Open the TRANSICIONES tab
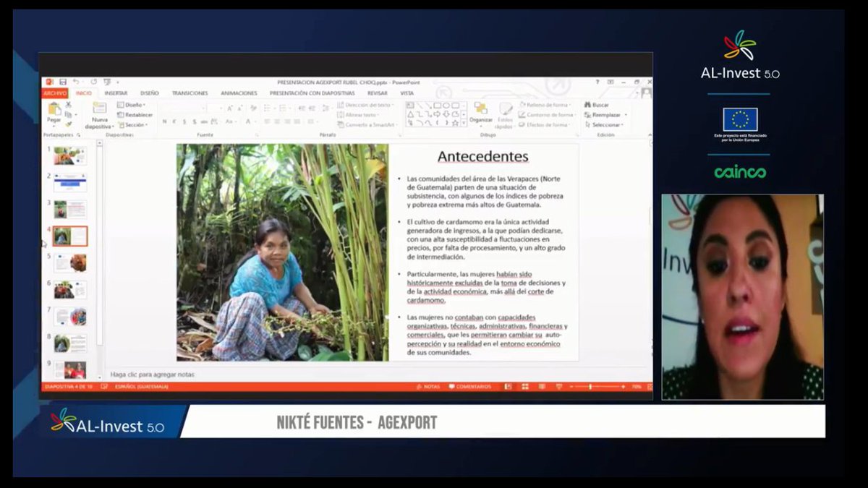Image resolution: width=868 pixels, height=488 pixels. 190,93
